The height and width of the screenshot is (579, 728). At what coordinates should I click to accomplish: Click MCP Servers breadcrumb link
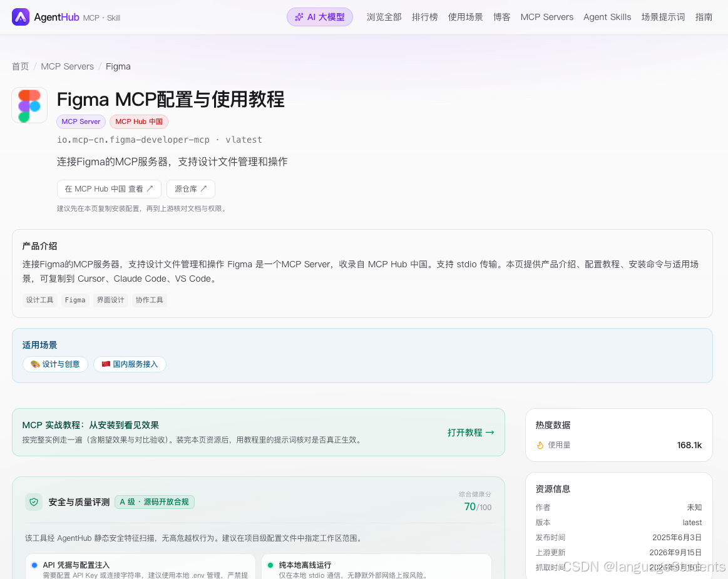(x=68, y=66)
